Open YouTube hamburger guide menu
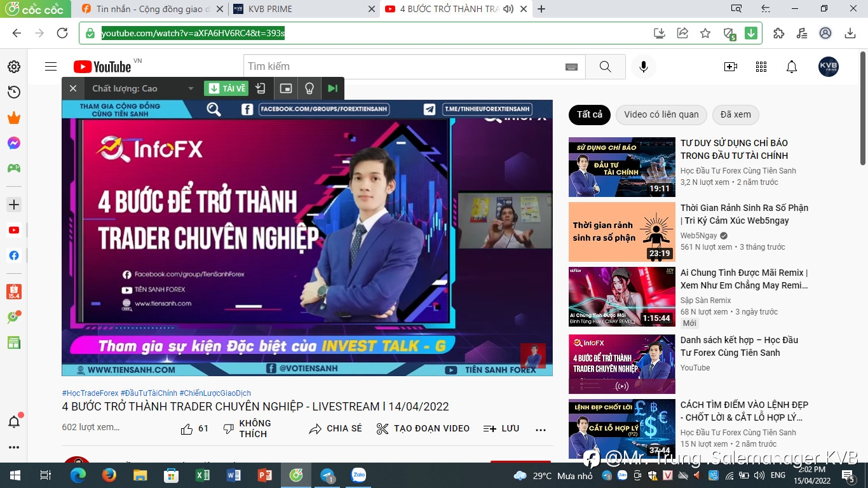868x488 pixels. pos(51,67)
